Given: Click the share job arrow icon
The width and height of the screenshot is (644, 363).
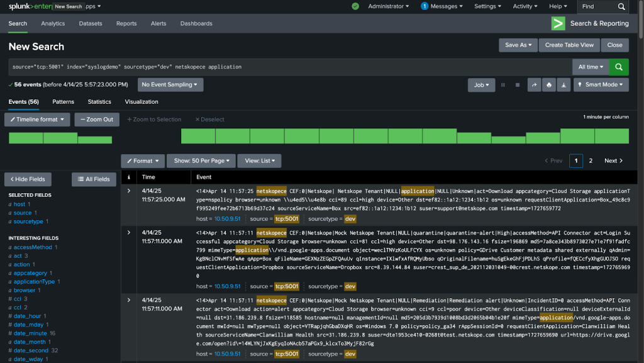Looking at the screenshot, I should (x=534, y=85).
